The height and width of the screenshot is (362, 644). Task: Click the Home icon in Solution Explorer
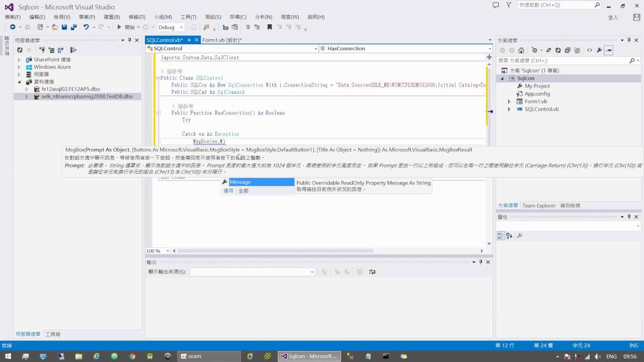click(x=521, y=50)
